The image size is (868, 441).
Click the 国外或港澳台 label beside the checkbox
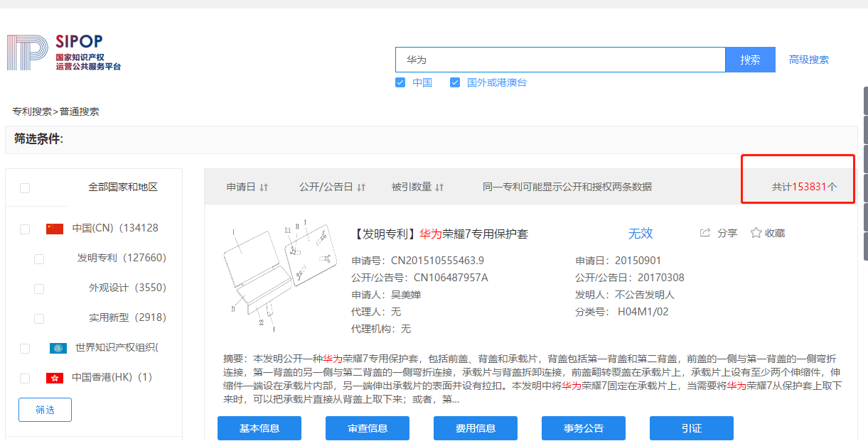497,83
